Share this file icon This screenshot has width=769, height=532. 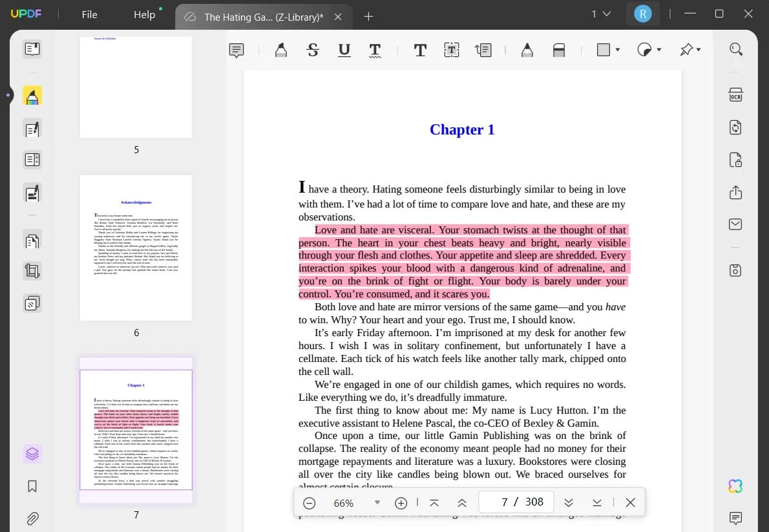pos(735,193)
